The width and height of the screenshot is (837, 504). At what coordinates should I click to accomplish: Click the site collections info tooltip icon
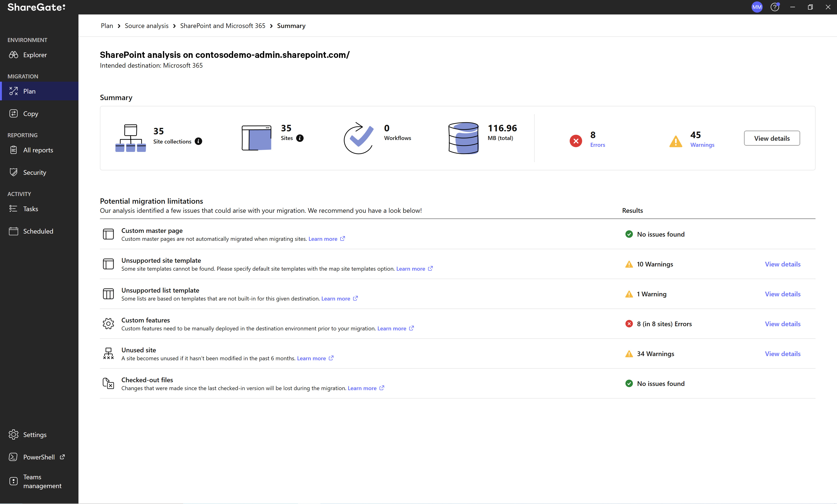(x=199, y=142)
